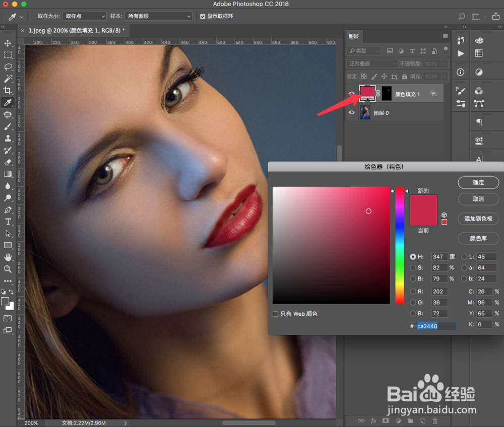This screenshot has height=427, width=504.
Task: Open the blend mode 正片叠底 dropdown
Action: [x=372, y=63]
